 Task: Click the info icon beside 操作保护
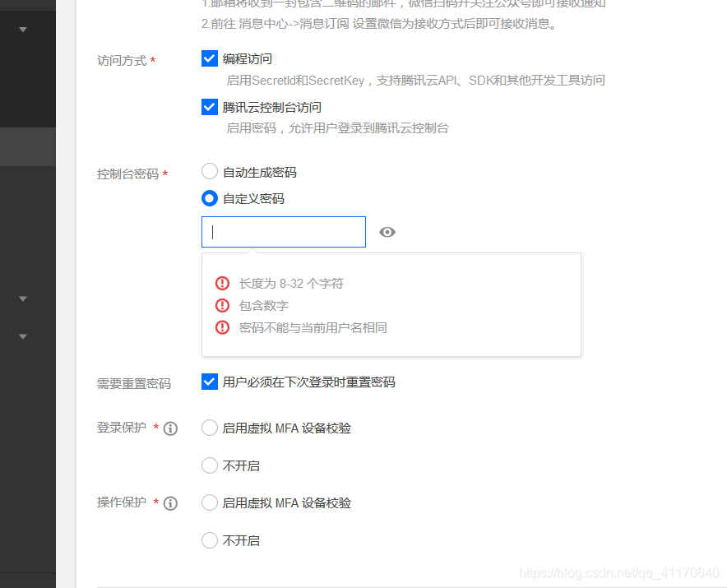point(169,502)
